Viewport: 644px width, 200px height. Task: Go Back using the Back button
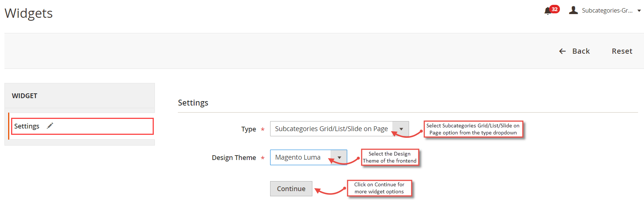[x=574, y=51]
